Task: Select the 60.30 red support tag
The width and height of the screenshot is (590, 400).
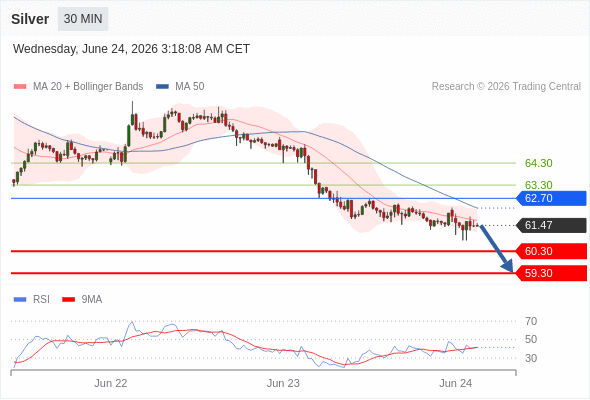Action: (x=551, y=251)
